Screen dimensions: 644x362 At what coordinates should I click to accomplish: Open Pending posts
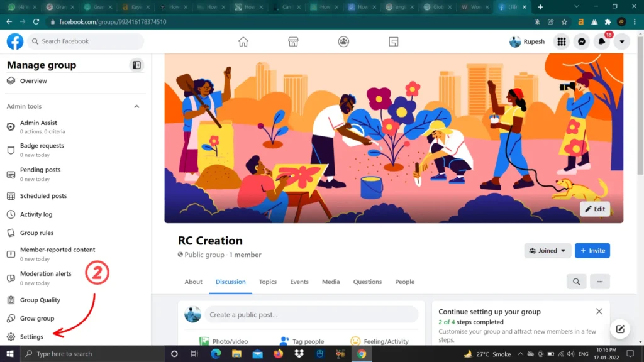(40, 174)
